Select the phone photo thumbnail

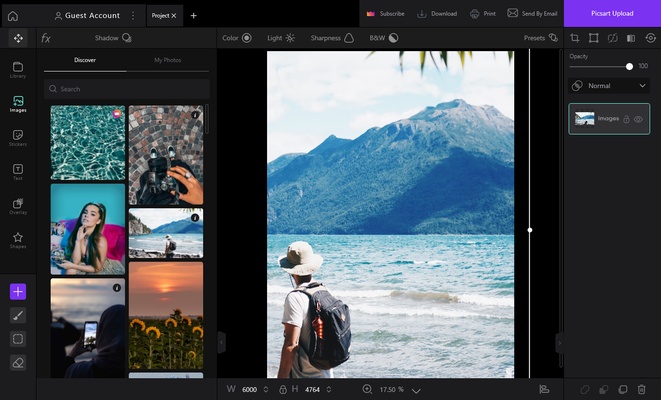tap(88, 328)
